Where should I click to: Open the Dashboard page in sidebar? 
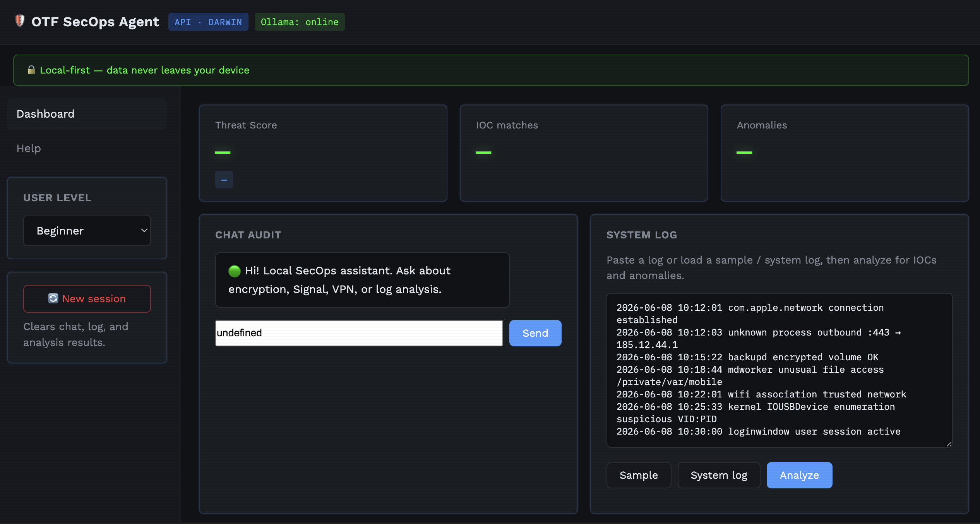(x=87, y=114)
